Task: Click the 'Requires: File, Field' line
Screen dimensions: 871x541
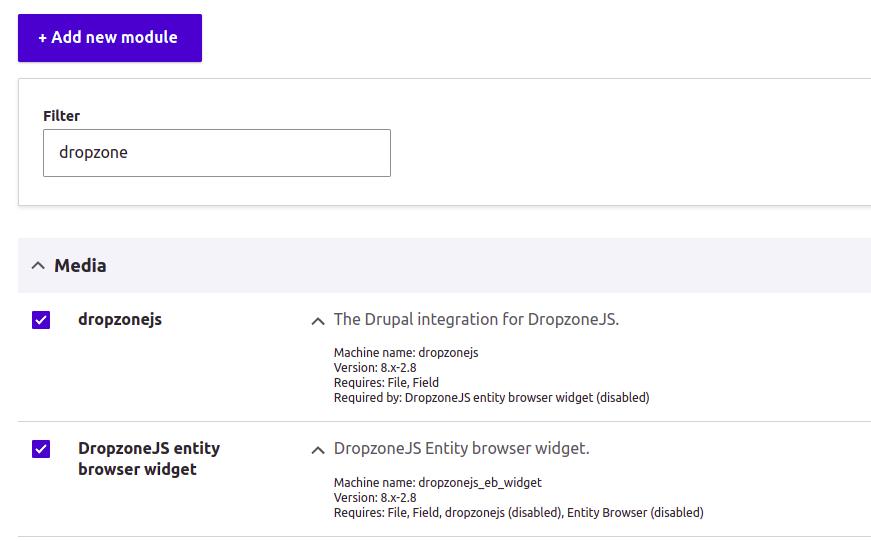Action: coord(386,383)
